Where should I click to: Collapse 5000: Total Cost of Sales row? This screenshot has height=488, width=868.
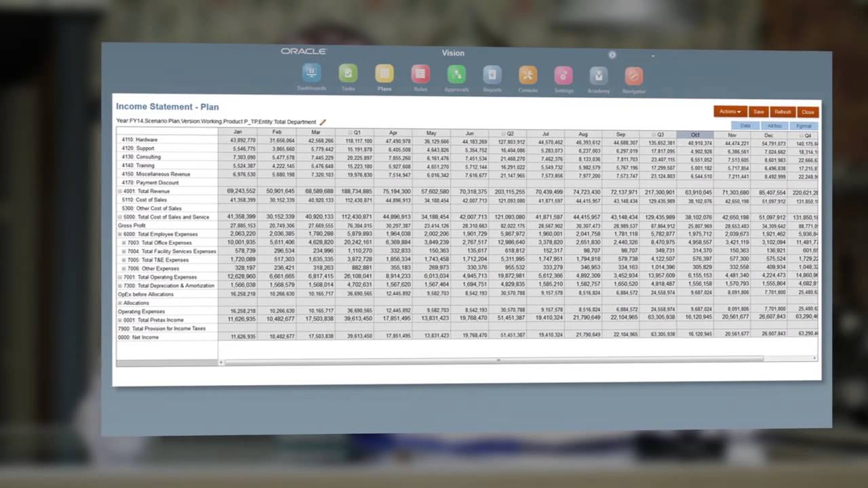click(120, 217)
